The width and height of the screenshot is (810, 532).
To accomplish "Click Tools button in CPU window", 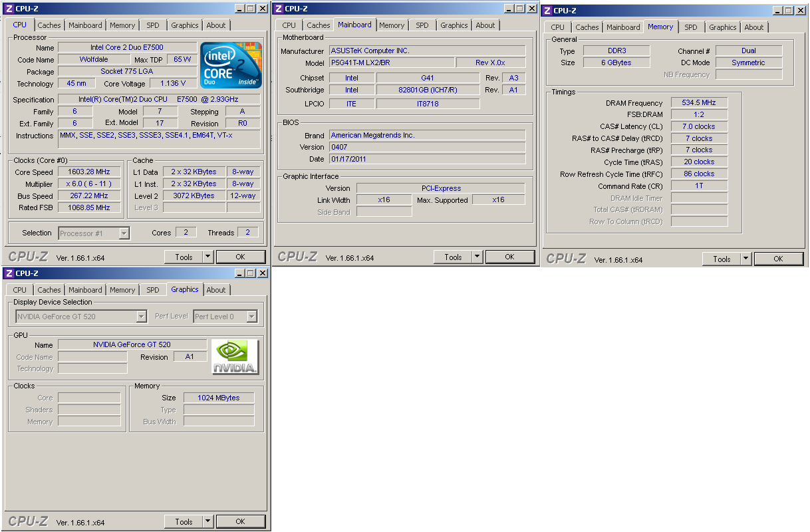I will coord(184,257).
